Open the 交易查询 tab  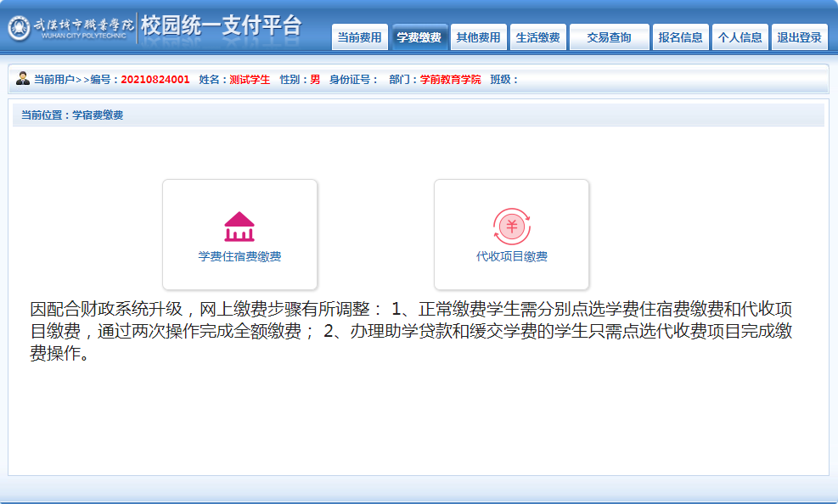tap(609, 37)
